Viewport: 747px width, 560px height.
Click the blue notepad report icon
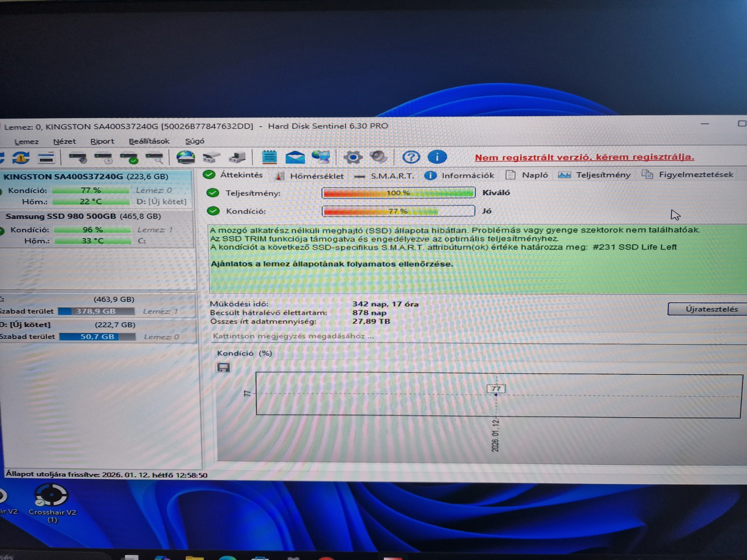click(269, 157)
